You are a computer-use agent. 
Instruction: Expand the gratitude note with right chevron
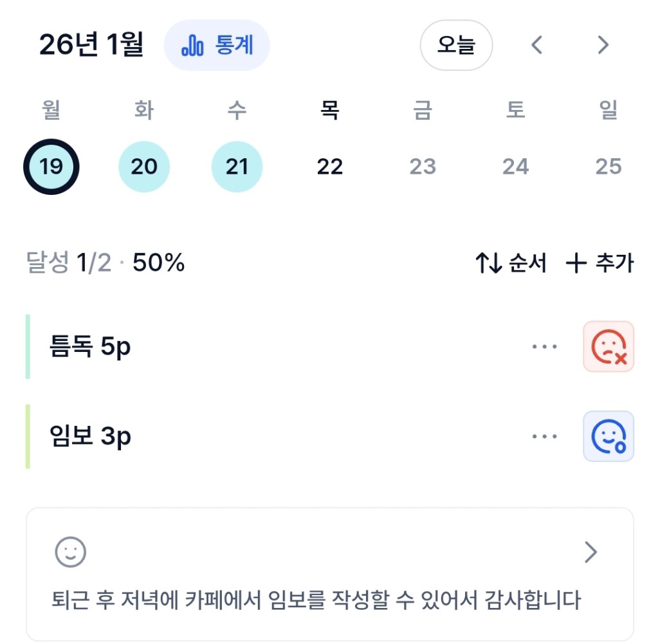591,552
